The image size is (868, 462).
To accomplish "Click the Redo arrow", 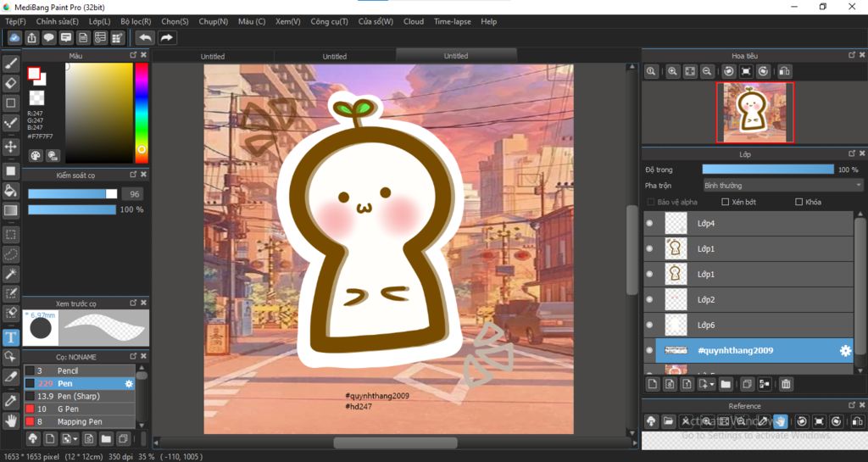I will (166, 37).
